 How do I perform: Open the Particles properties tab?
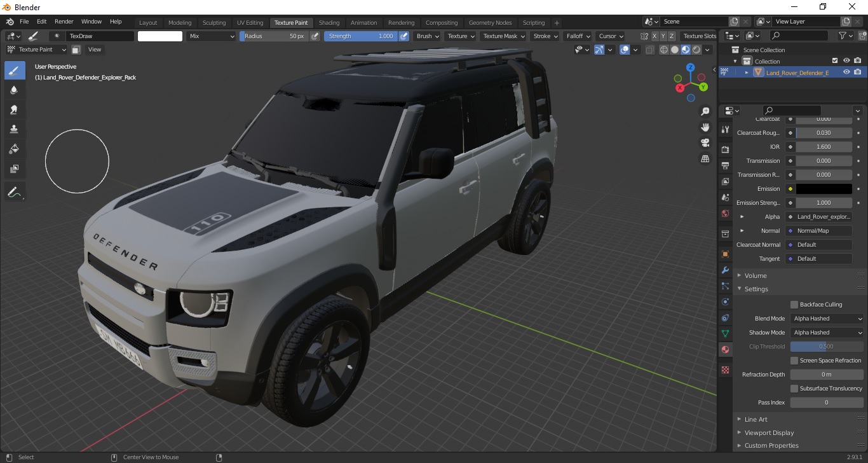tap(725, 286)
